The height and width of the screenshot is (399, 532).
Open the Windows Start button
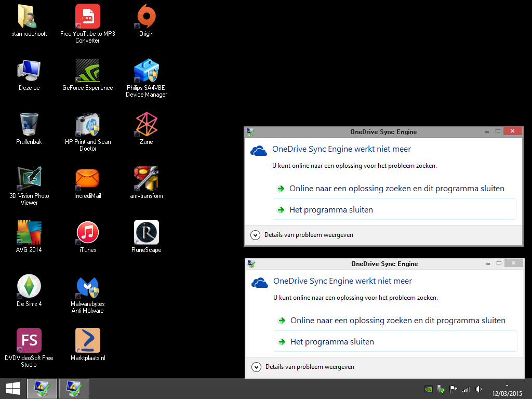tap(13, 389)
